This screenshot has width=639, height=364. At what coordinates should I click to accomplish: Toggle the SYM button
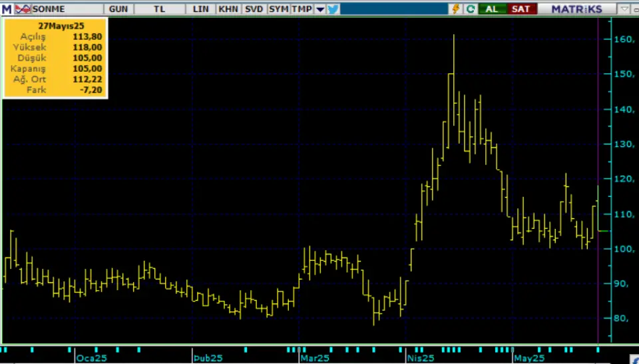(279, 9)
